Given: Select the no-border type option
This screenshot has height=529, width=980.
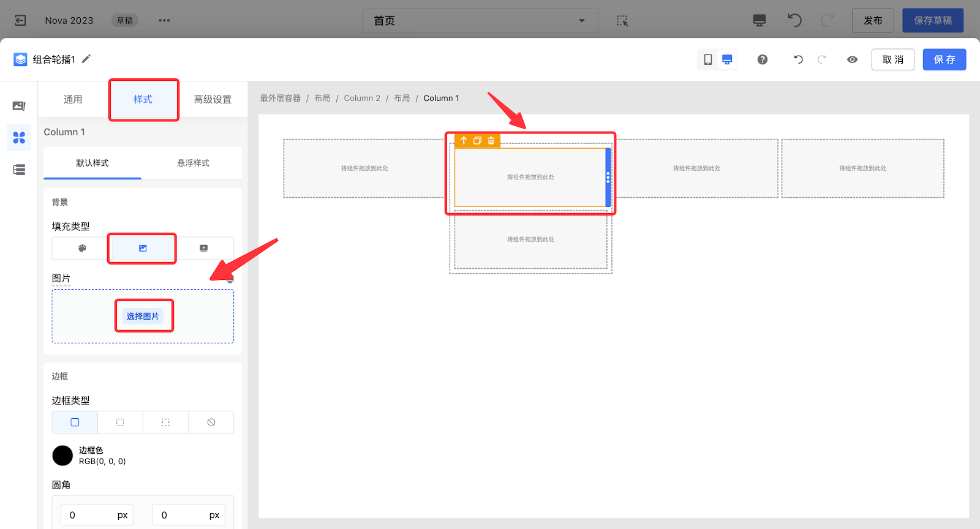Looking at the screenshot, I should (x=211, y=422).
